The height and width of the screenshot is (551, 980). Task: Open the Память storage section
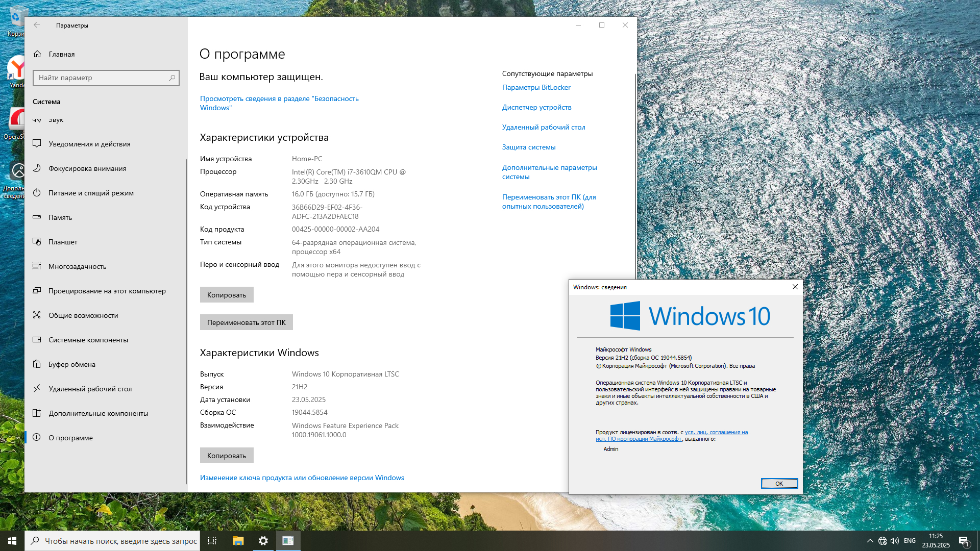(60, 217)
